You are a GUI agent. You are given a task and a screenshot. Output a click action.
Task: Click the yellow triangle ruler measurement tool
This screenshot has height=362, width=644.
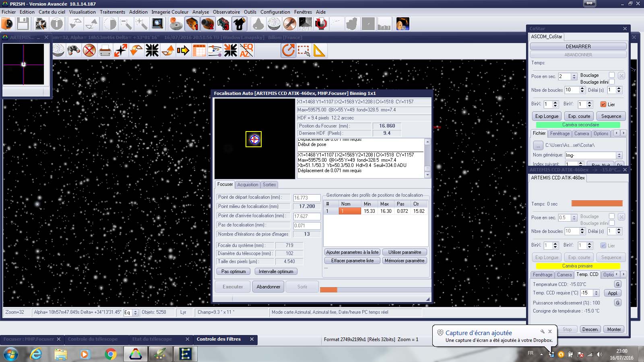point(319,51)
